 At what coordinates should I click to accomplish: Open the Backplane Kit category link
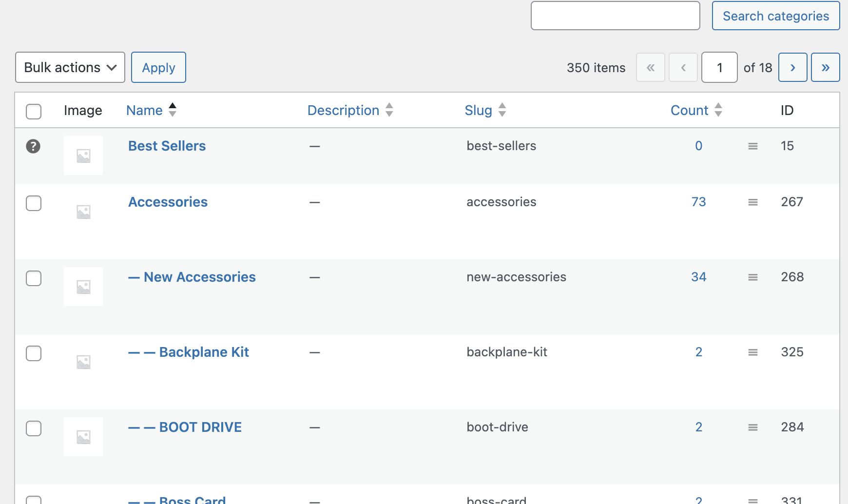click(x=189, y=352)
